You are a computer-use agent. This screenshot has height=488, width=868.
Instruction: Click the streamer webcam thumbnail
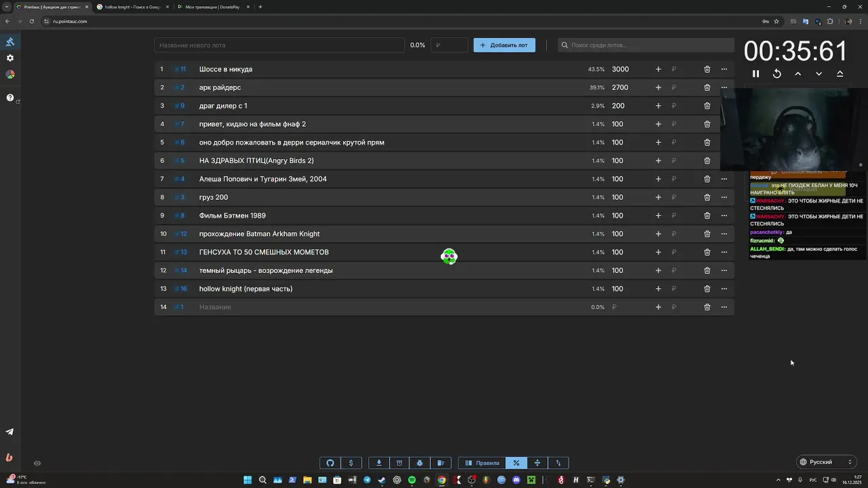[794, 129]
